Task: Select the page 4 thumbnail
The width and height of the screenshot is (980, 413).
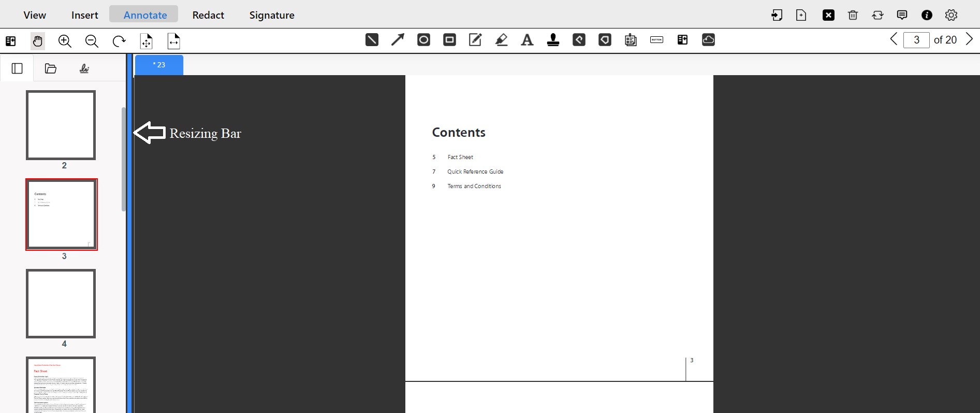Action: coord(61,304)
